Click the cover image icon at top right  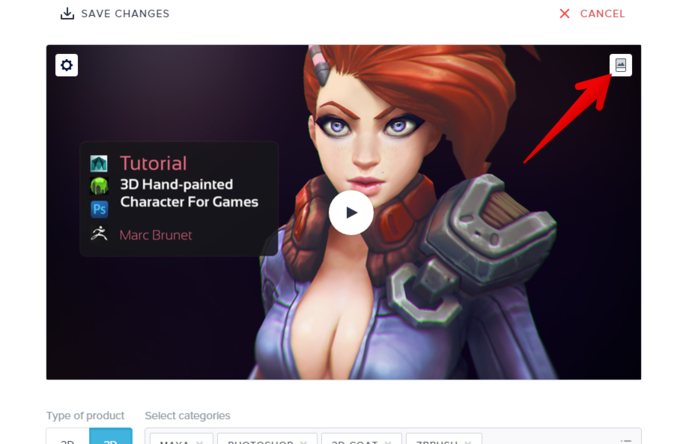[620, 65]
